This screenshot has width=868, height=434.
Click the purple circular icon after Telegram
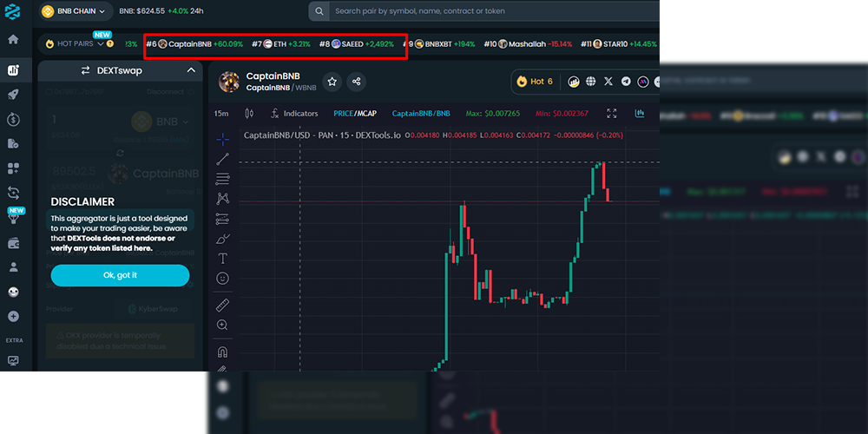point(642,82)
